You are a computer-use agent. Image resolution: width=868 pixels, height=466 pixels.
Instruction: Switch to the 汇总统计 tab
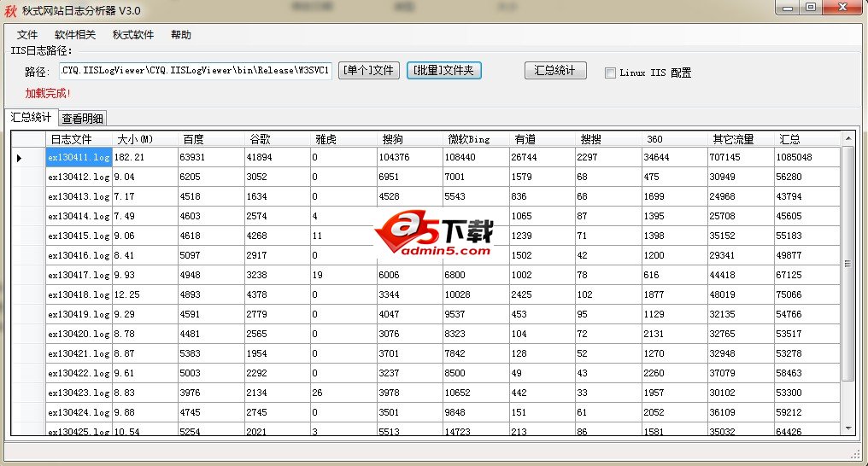pos(31,117)
